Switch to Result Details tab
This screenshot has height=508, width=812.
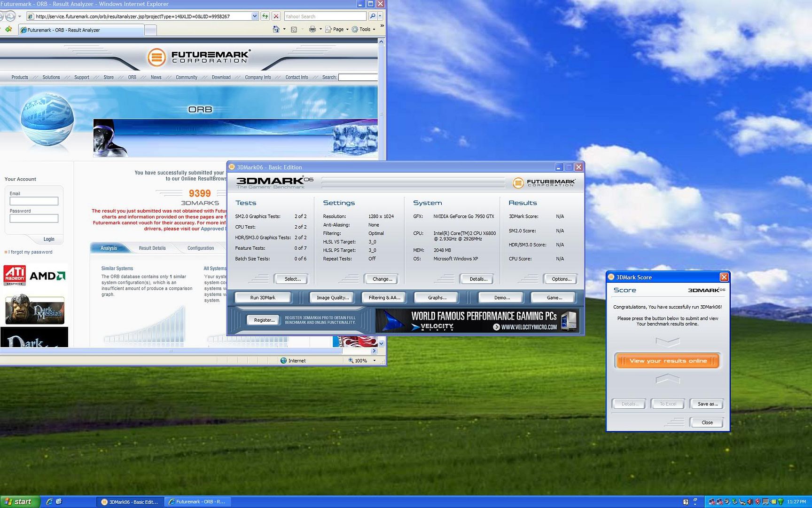click(152, 248)
